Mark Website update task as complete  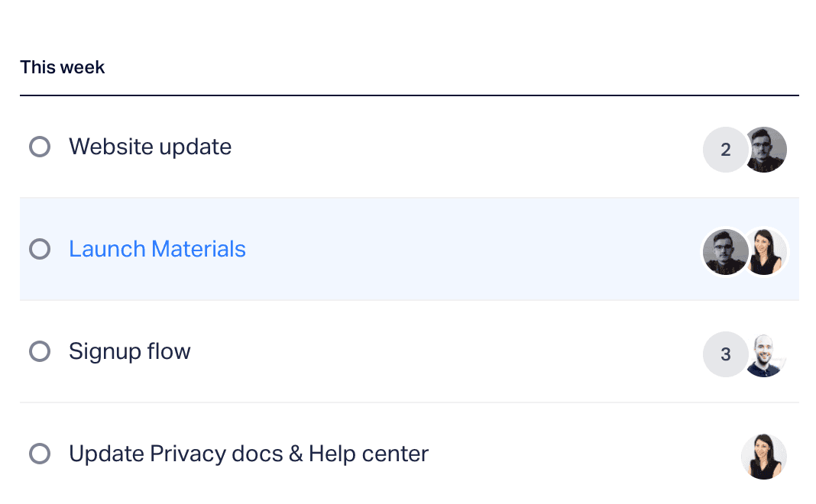point(40,147)
